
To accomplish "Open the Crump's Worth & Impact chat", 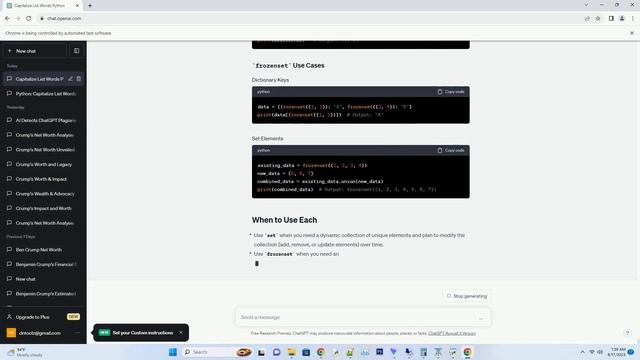I will [x=43, y=179].
